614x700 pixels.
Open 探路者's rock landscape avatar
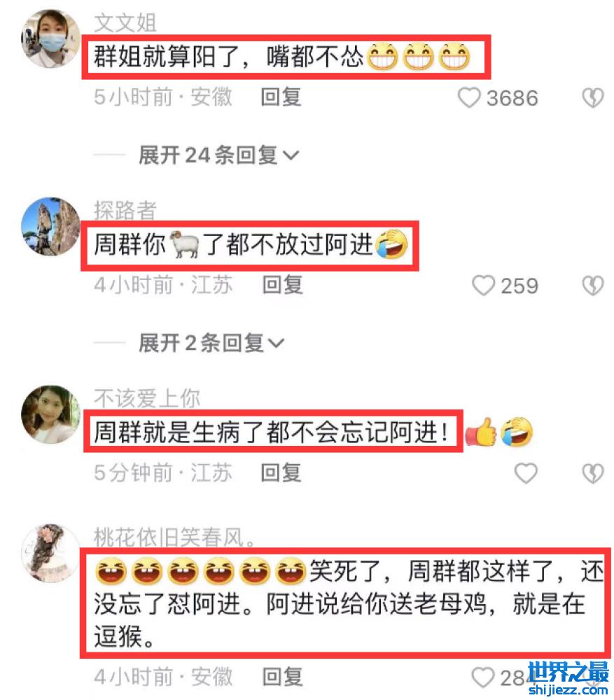click(50, 227)
